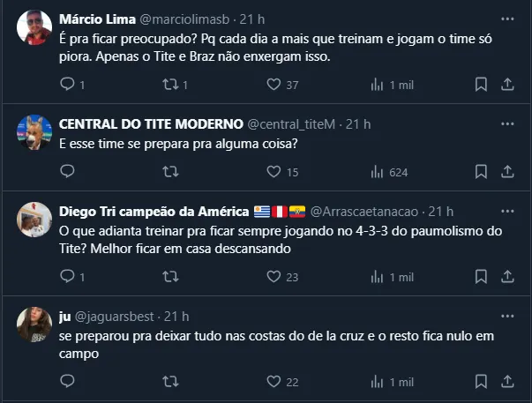Click ju's profile picture

[x=34, y=325]
